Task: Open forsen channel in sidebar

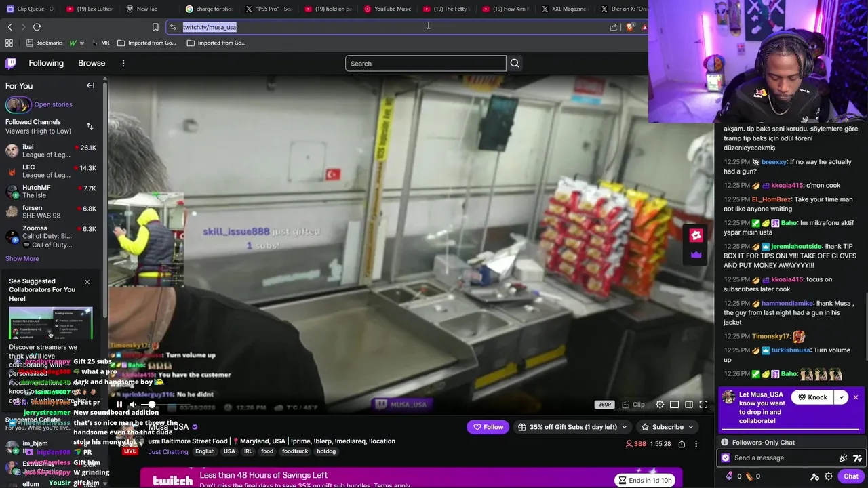Action: tap(51, 211)
